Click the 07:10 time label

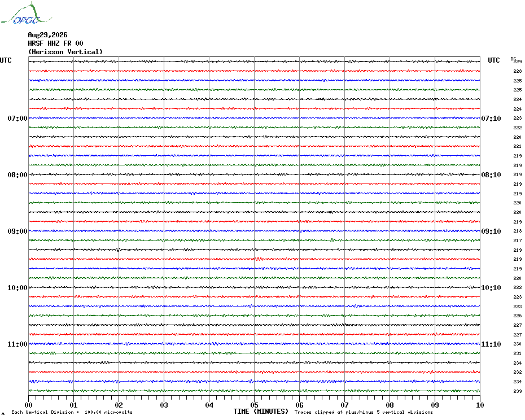tap(491, 118)
